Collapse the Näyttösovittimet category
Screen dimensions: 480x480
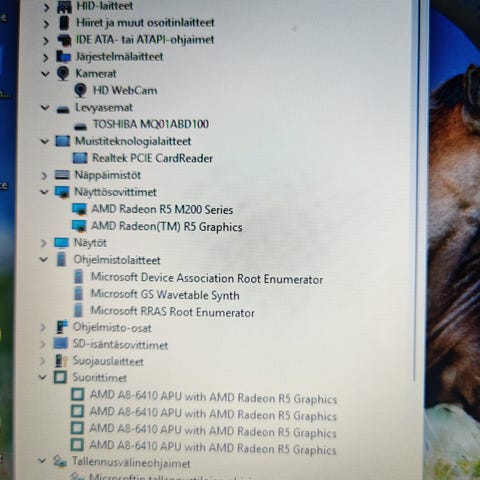pyautogui.click(x=44, y=192)
